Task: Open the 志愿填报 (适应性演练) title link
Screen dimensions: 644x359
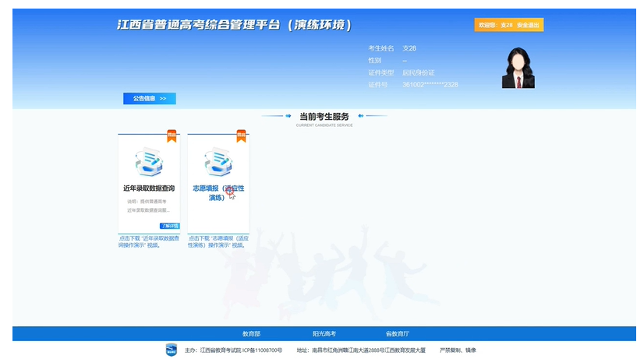Action: [218, 192]
